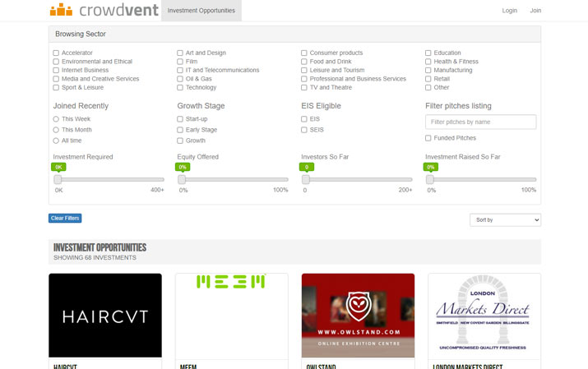
Task: Enable the Leisure and Tourism filter
Action: [x=304, y=70]
